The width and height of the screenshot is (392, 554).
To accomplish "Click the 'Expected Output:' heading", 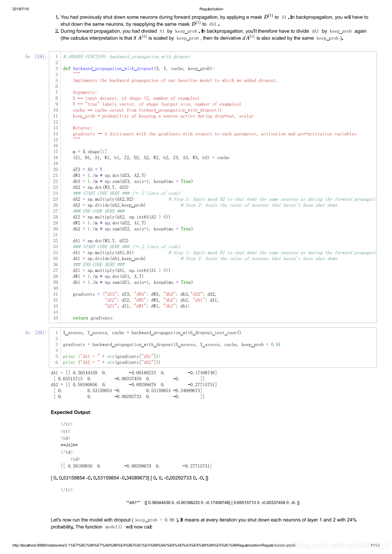I will pos(71,412).
